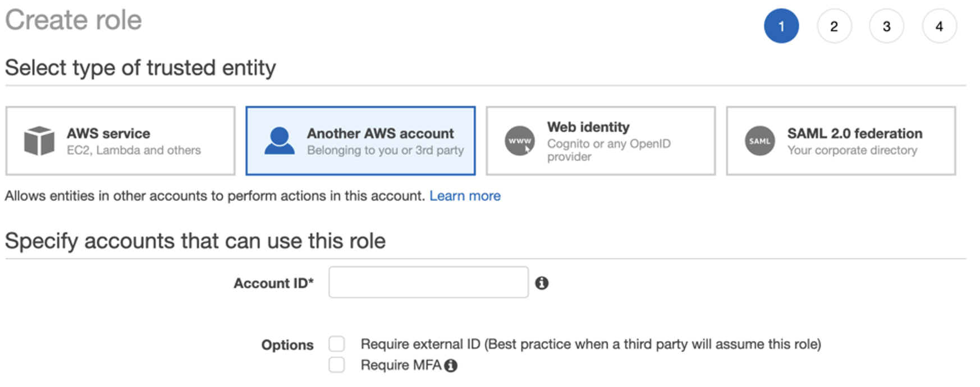Click the SAML circle icon
980x387 pixels.
(x=759, y=140)
